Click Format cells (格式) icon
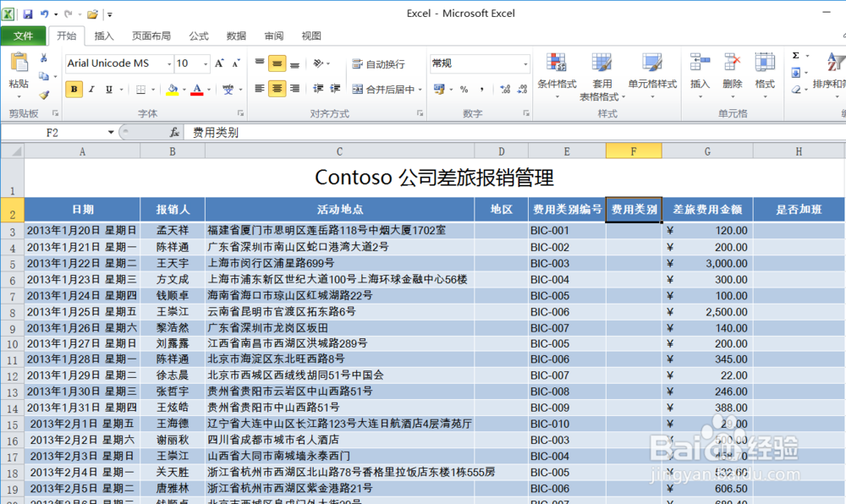The height and width of the screenshot is (504, 846). point(765,63)
